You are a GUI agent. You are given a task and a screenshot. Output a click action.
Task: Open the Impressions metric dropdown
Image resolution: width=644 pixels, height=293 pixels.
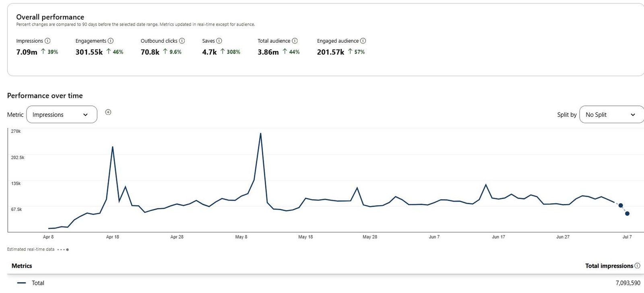[x=62, y=115]
